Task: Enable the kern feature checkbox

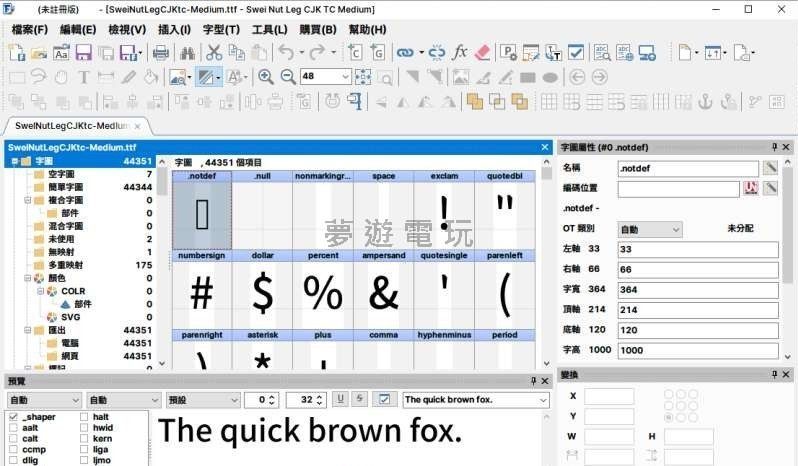Action: [84, 439]
